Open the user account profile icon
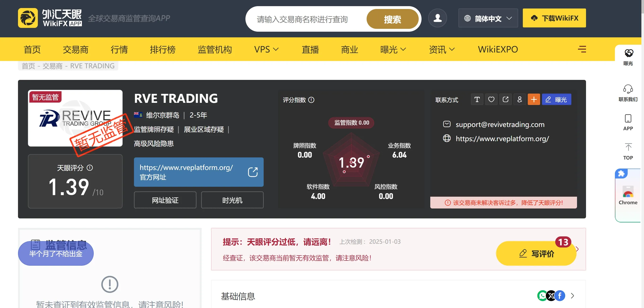This screenshot has height=308, width=644. tap(437, 18)
